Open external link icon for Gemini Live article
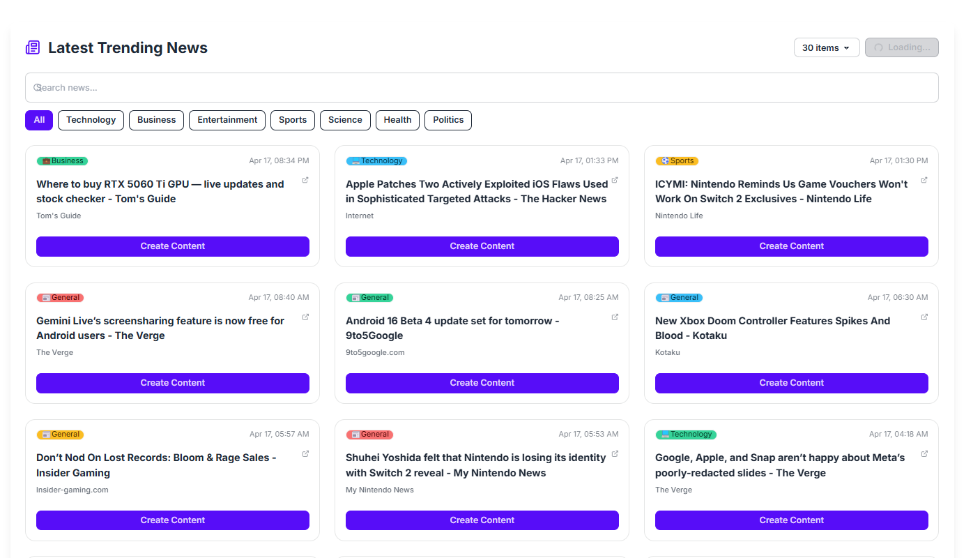980x558 pixels. click(305, 317)
